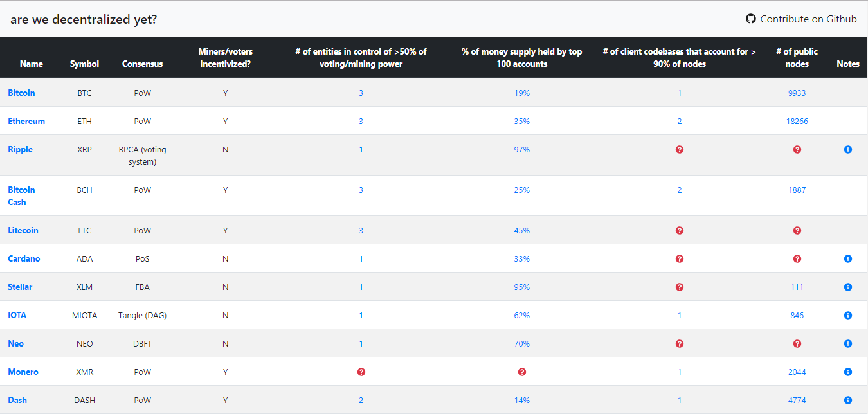Open the Ripple name link
868x414 pixels.
pos(20,149)
